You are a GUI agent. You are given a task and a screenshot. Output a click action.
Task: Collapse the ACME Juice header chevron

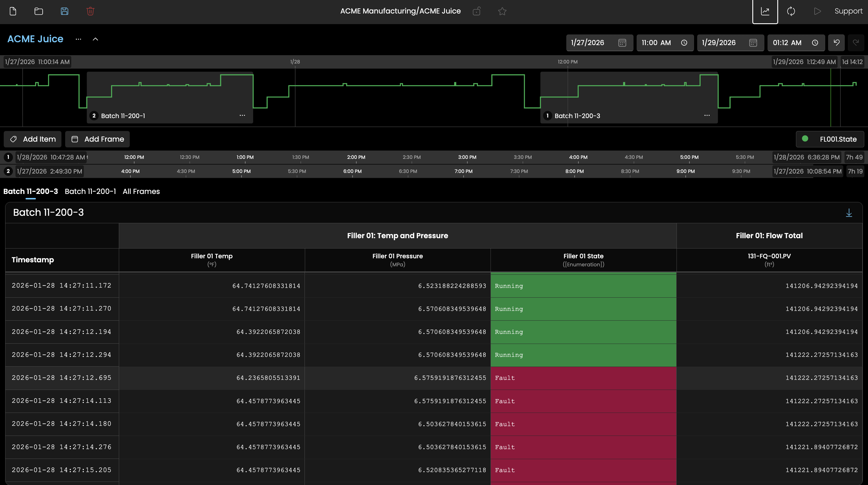pos(95,39)
